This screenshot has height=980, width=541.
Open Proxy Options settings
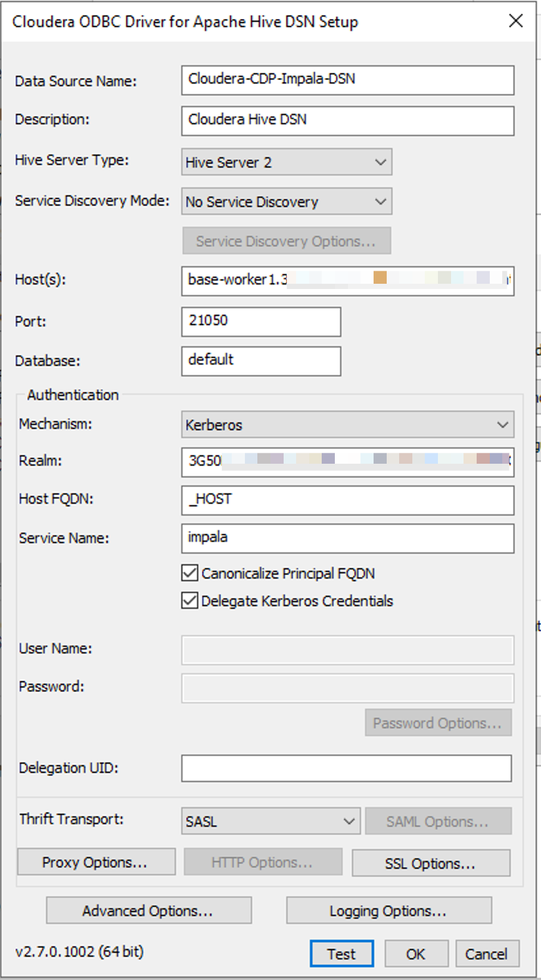96,862
